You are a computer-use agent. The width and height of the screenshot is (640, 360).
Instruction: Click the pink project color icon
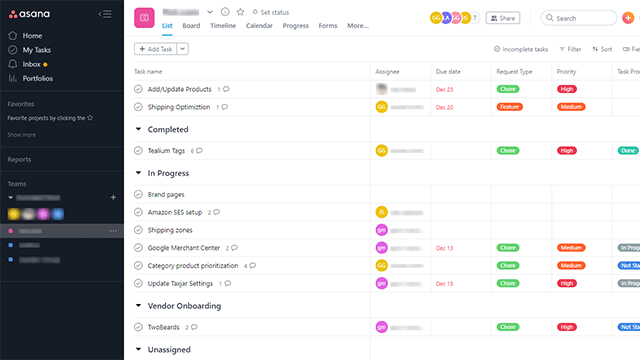pyautogui.click(x=144, y=18)
